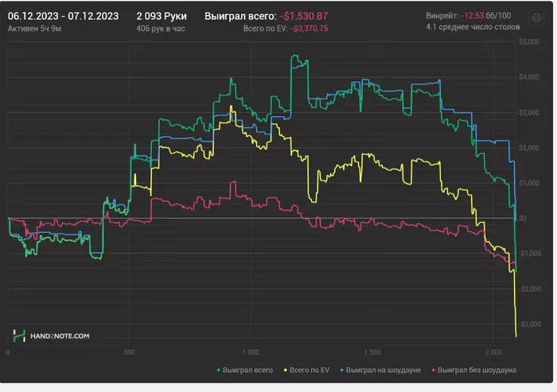Hide the Выиграл без шоудауна line

pos(474,371)
